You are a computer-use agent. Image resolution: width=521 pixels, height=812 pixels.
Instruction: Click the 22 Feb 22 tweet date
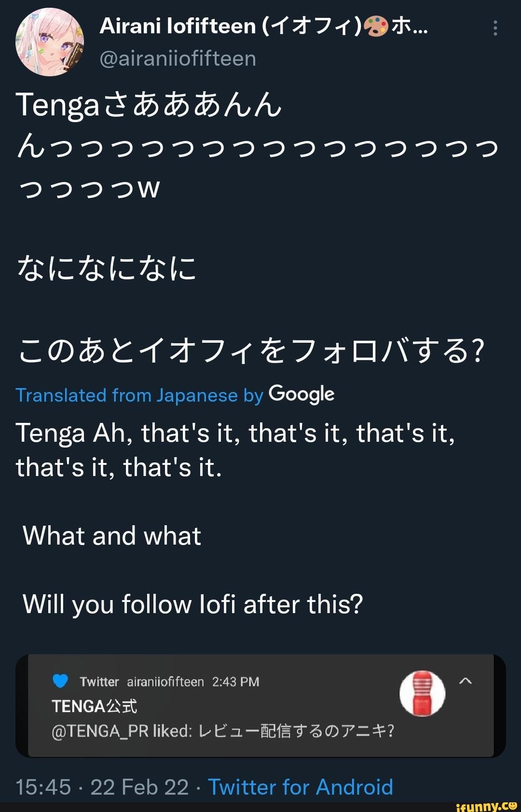pyautogui.click(x=139, y=787)
